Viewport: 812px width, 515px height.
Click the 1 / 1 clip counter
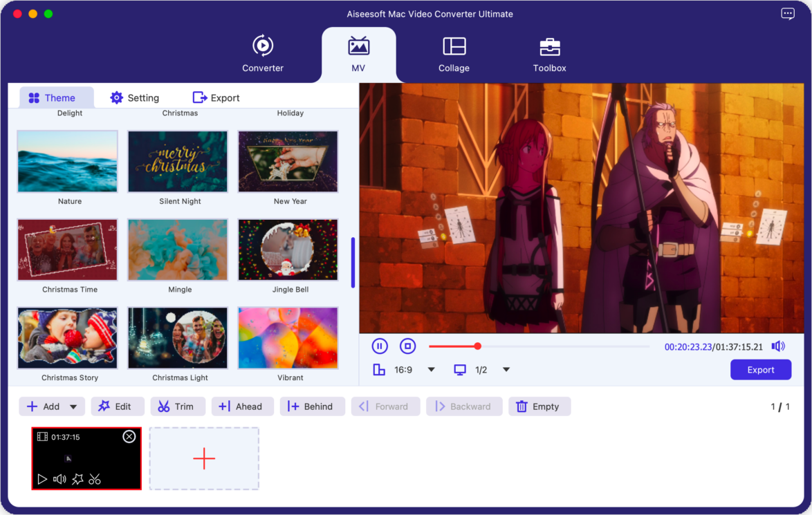pos(780,407)
